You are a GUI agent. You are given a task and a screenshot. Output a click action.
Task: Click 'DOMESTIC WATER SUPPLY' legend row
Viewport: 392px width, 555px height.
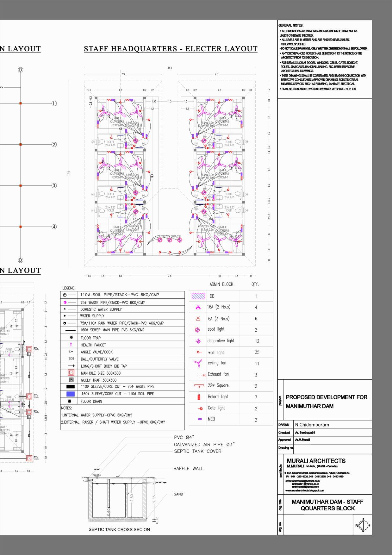click(122, 309)
